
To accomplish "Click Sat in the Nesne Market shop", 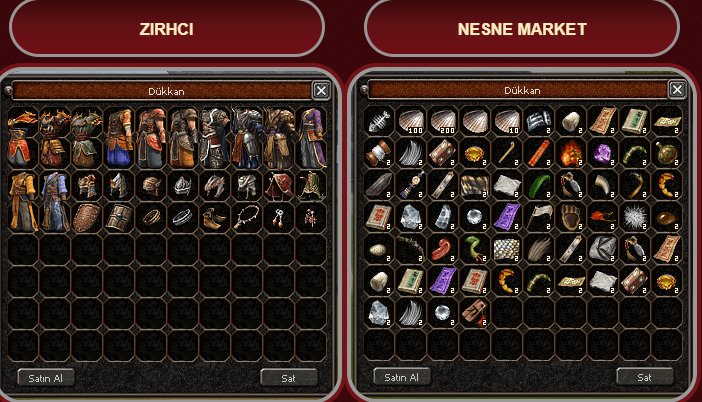I will tap(644, 377).
